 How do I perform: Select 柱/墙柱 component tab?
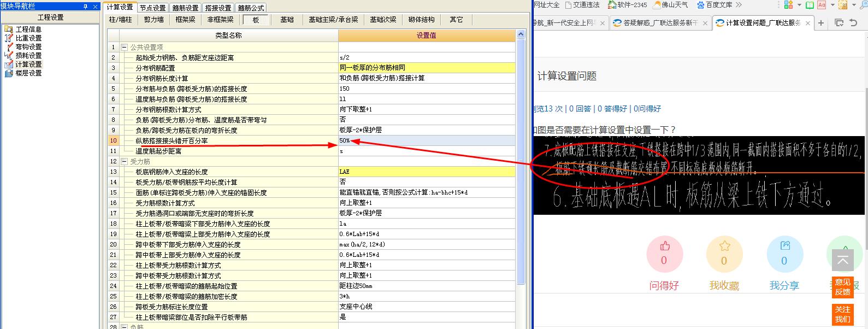[120, 20]
